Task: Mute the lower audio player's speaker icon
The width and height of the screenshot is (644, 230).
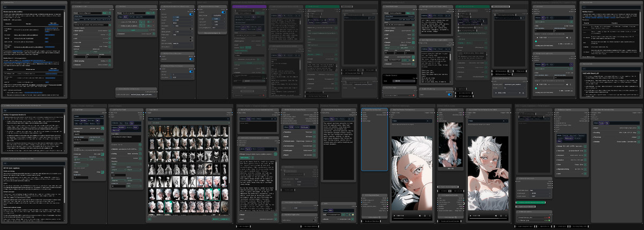Action: pyautogui.click(x=568, y=84)
